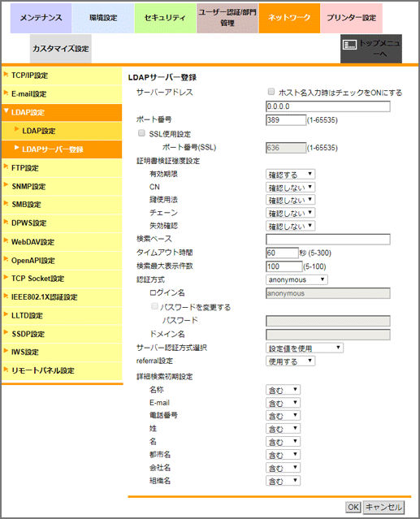Toggle パスワードを変更する checkbox
Screen dimensions: 420x519
[154, 306]
